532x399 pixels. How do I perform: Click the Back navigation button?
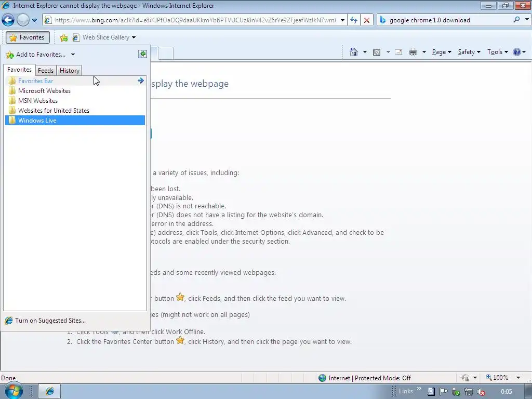[x=8, y=20]
